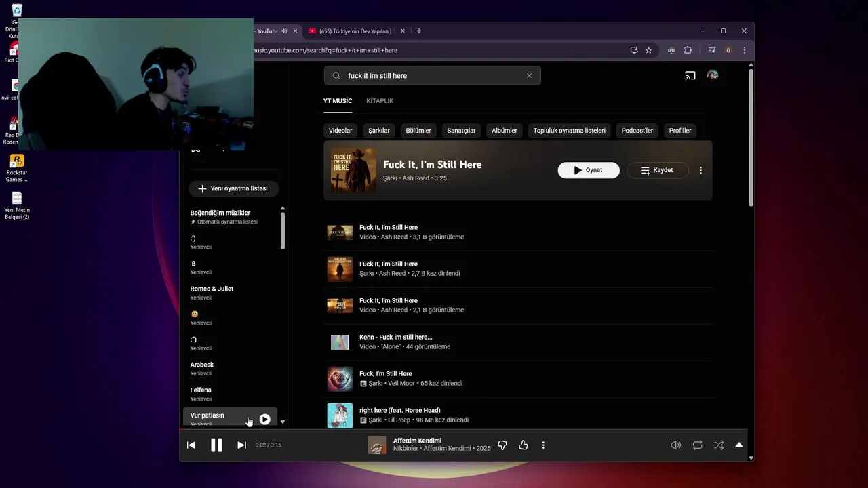The image size is (868, 488).
Task: Filter by Topluluk oynatma listeleri
Action: click(570, 130)
